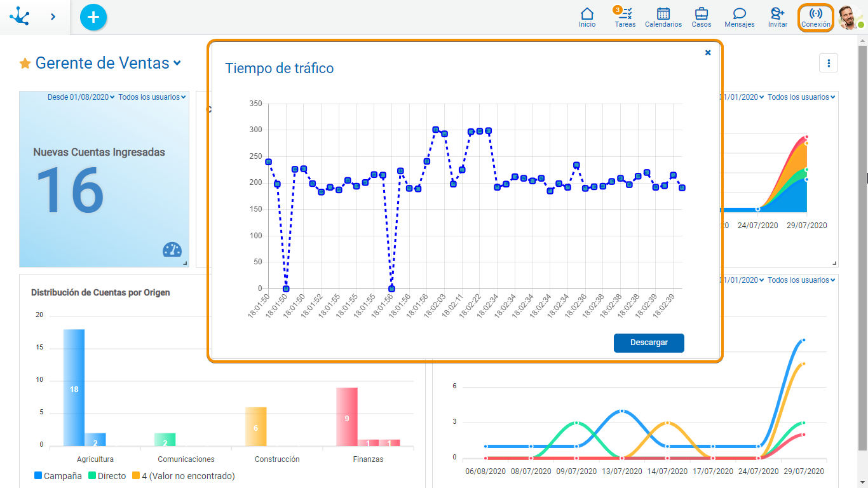Viewport: 868px width, 488px height.
Task: Open Todos los usuarios filter on accounts card
Action: point(152,97)
